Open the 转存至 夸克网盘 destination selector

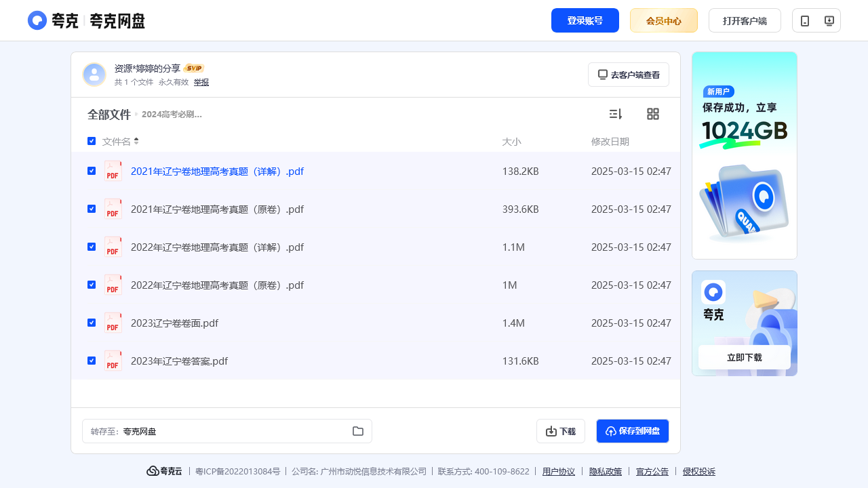[227, 431]
